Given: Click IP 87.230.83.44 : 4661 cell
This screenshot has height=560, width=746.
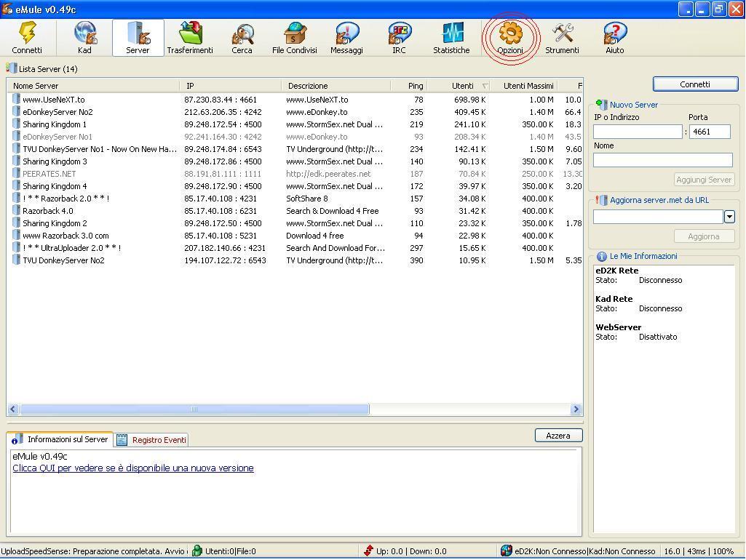Looking at the screenshot, I should pos(221,100).
